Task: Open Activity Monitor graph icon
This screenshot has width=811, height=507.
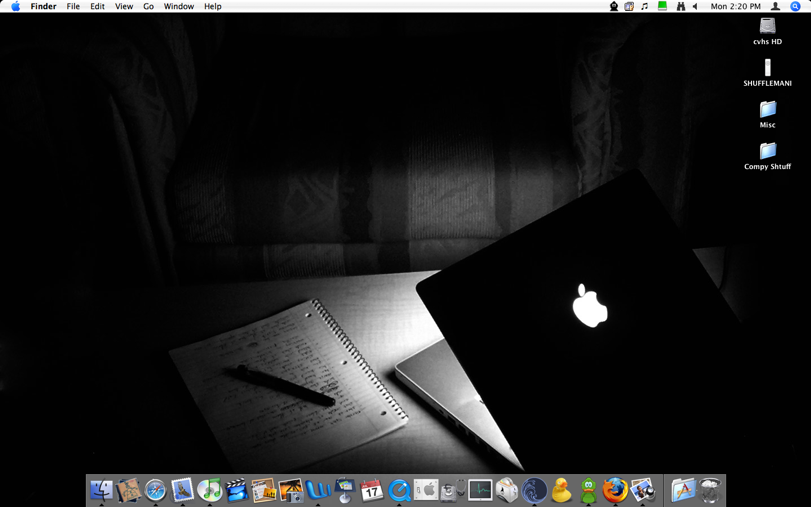Action: pyautogui.click(x=480, y=490)
